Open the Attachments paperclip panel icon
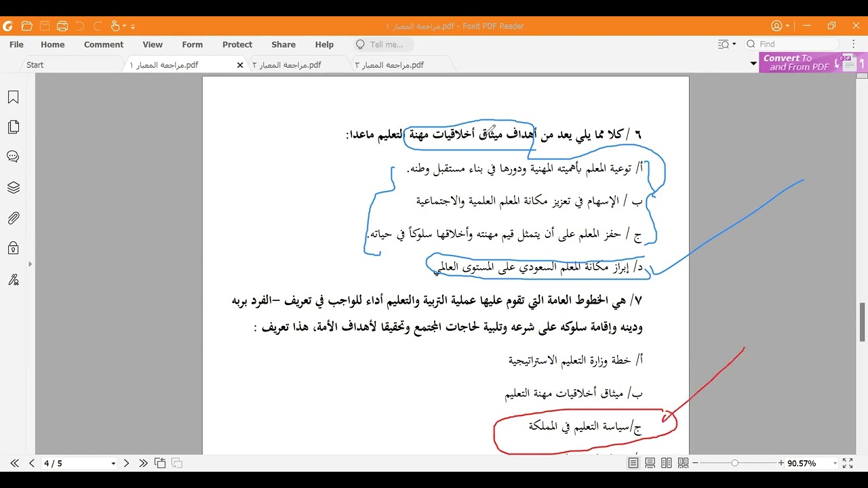The width and height of the screenshot is (868, 488). coord(13,218)
